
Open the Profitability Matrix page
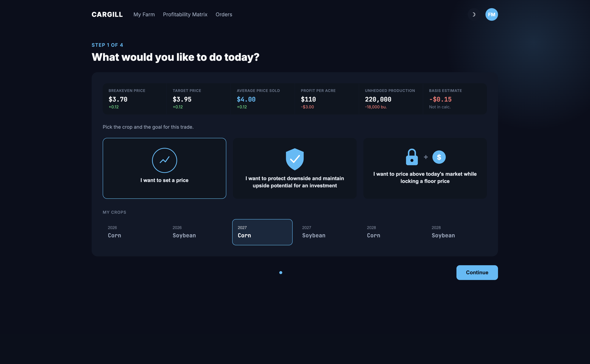[x=185, y=14]
